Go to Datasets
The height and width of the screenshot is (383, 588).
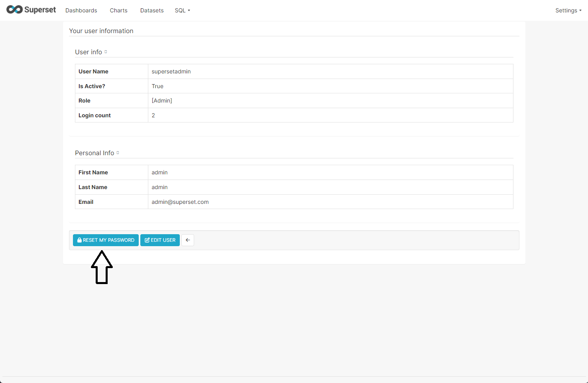click(152, 10)
